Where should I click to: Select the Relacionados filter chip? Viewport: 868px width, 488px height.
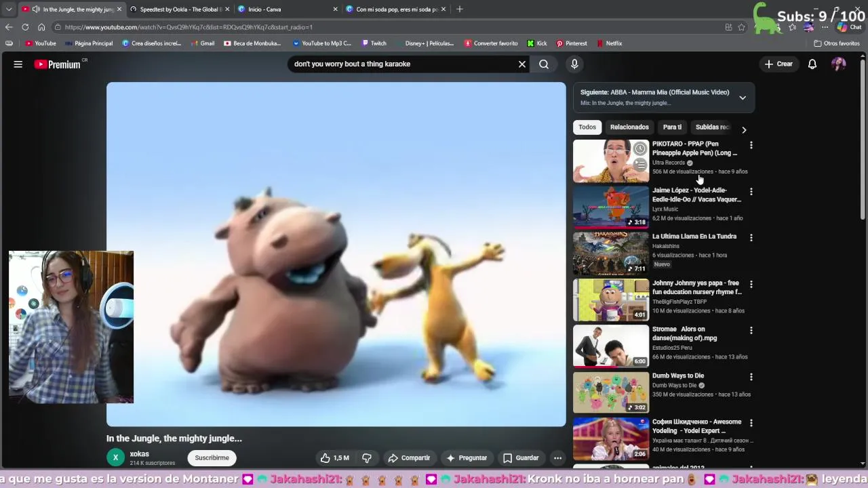(x=629, y=127)
